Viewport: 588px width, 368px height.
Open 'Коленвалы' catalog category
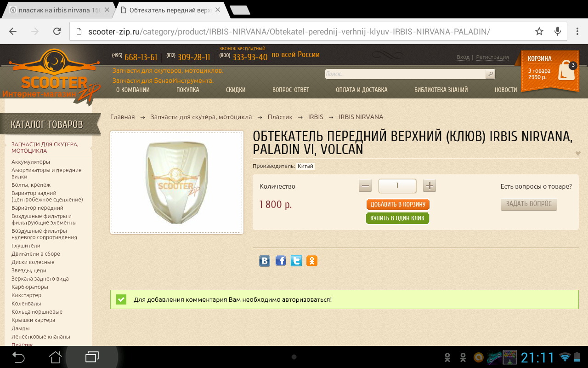[26, 304]
